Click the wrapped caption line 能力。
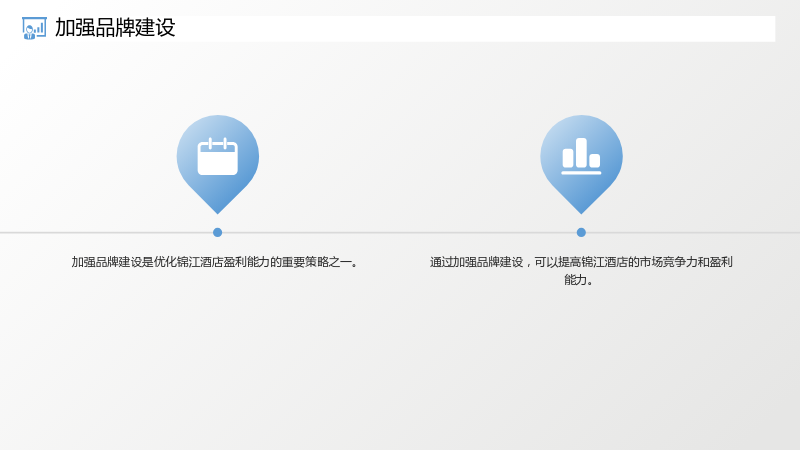 [579, 280]
